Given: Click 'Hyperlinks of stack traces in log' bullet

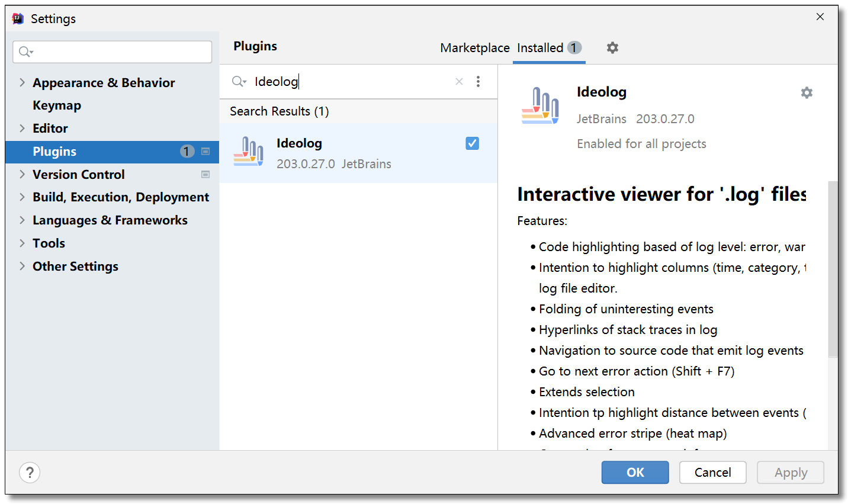Looking at the screenshot, I should tap(628, 330).
